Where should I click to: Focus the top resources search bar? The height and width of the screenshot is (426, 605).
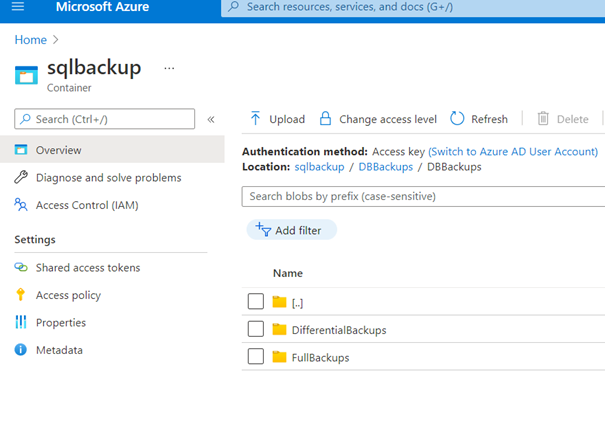click(x=413, y=7)
